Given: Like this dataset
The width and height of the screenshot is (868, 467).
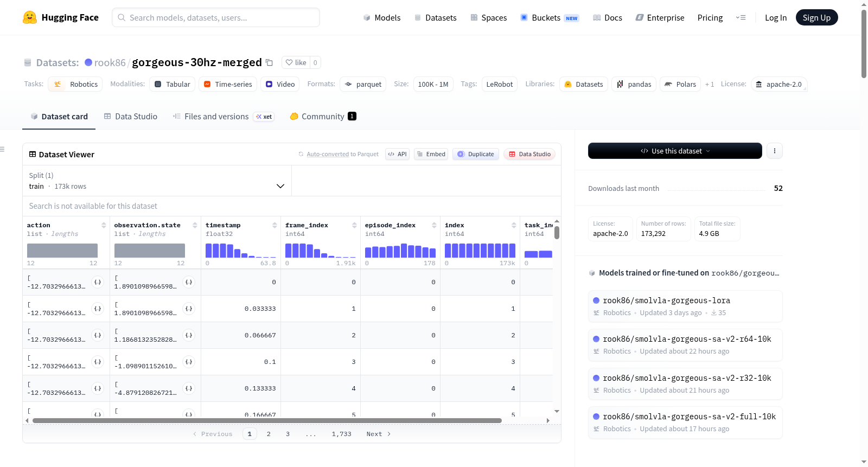Looking at the screenshot, I should coord(296,62).
